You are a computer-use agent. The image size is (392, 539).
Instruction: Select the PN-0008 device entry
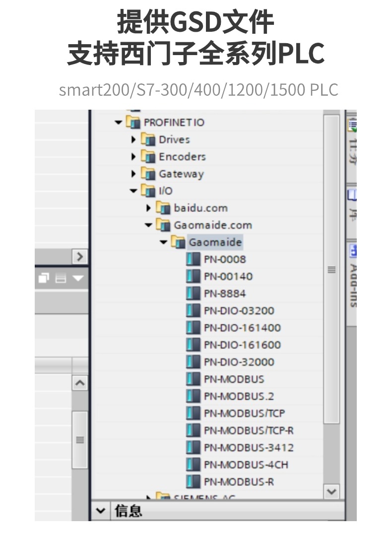pos(225,259)
